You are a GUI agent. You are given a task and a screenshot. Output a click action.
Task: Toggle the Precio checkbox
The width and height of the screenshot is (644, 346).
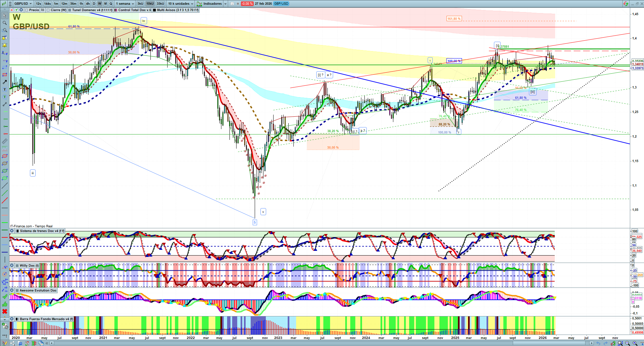pyautogui.click(x=26, y=10)
